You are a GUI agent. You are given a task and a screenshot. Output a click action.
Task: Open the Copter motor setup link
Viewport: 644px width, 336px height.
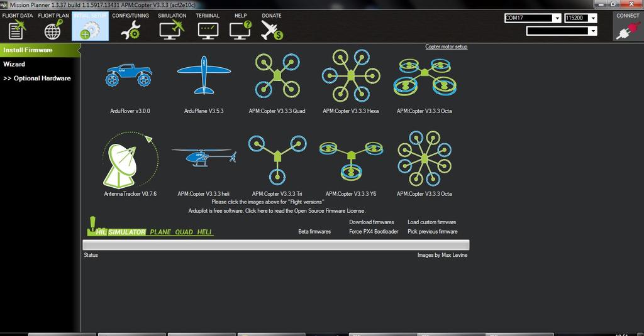[x=446, y=46]
